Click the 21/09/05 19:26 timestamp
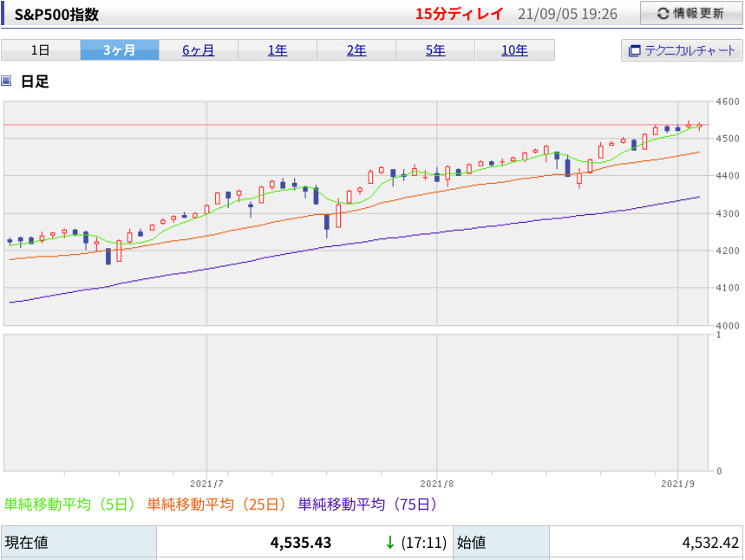The image size is (745, 560). pyautogui.click(x=567, y=14)
